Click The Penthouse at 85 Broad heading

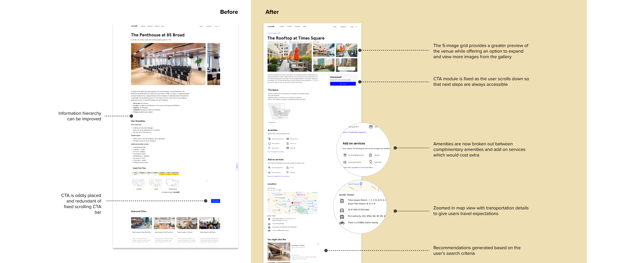pyautogui.click(x=158, y=35)
